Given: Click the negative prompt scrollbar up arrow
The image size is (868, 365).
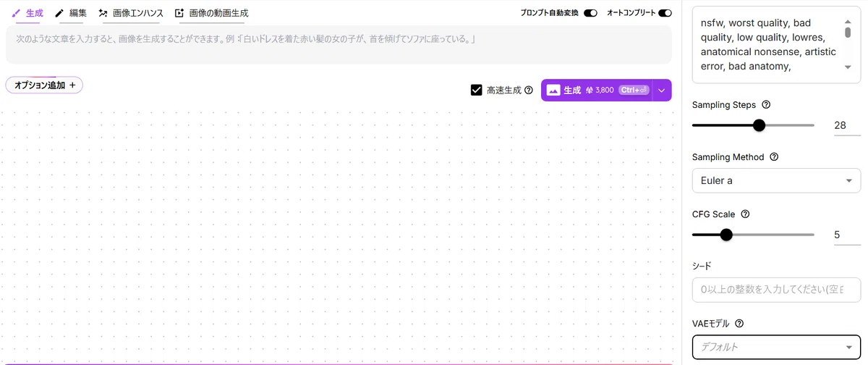Looking at the screenshot, I should pyautogui.click(x=848, y=22).
